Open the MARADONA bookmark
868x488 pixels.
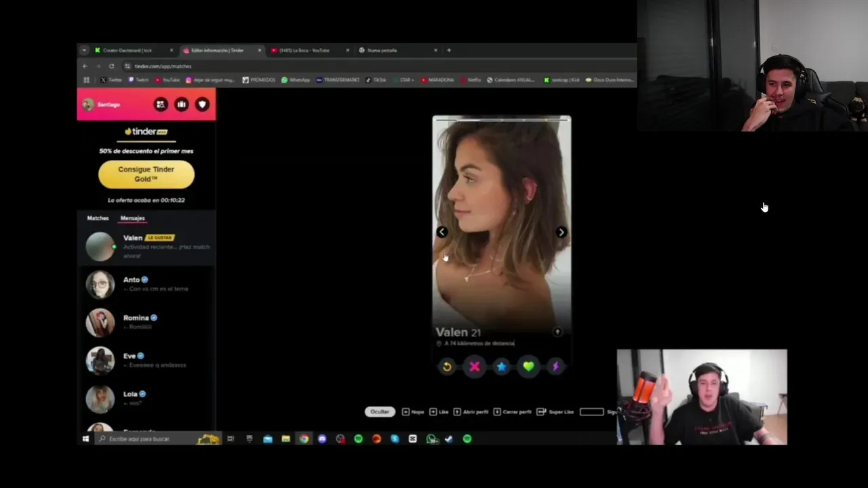(437, 80)
